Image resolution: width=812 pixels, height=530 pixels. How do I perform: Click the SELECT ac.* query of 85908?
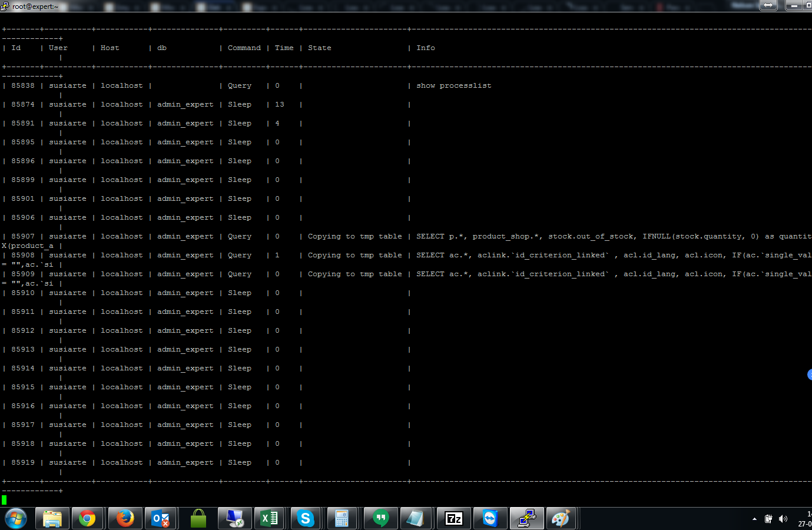(614, 256)
